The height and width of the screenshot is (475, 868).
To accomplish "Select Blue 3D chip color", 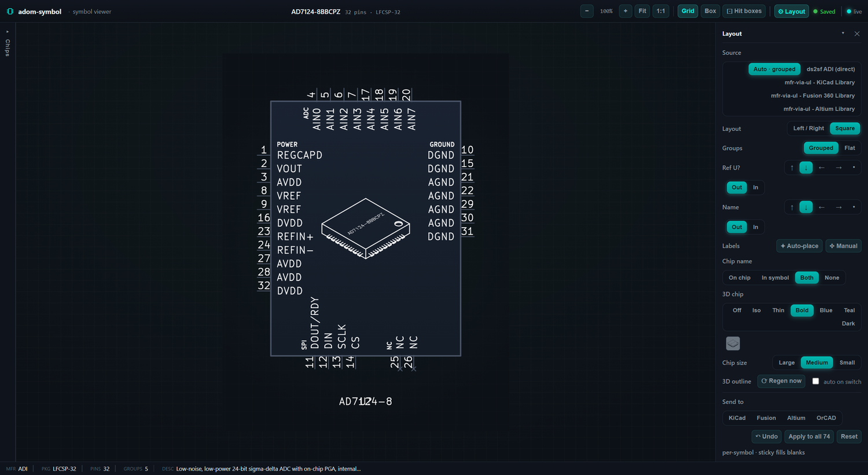I will 826,310.
